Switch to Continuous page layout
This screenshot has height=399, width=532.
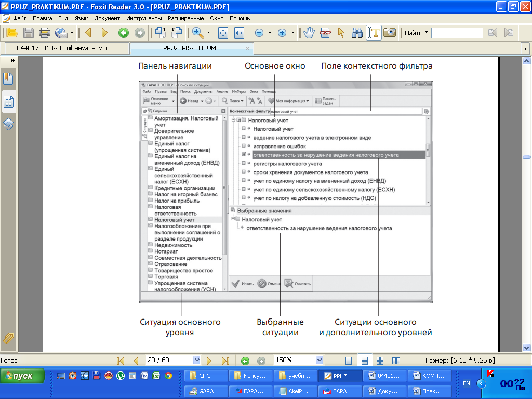click(364, 361)
